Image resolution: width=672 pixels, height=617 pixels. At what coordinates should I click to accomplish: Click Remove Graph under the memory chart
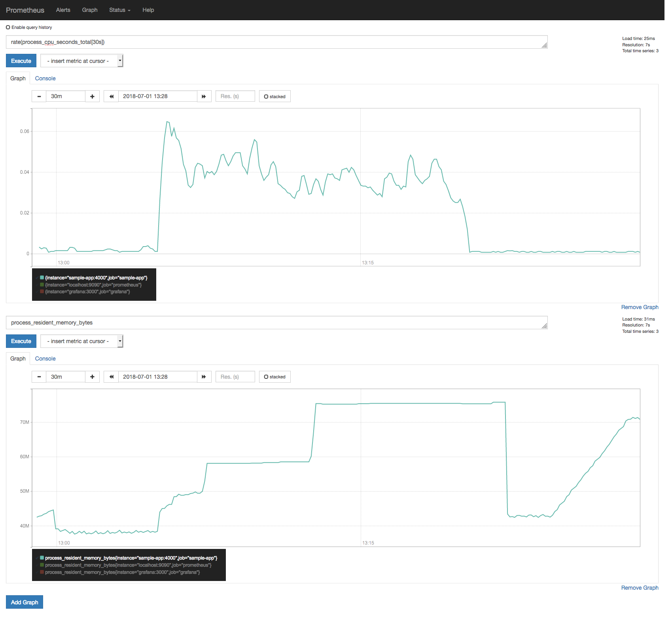click(x=640, y=587)
